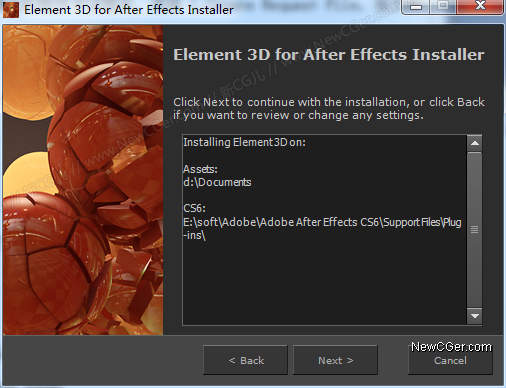Viewport: 506px width, 388px height.
Task: Select the d:\Documents assets path
Action: coord(217,182)
